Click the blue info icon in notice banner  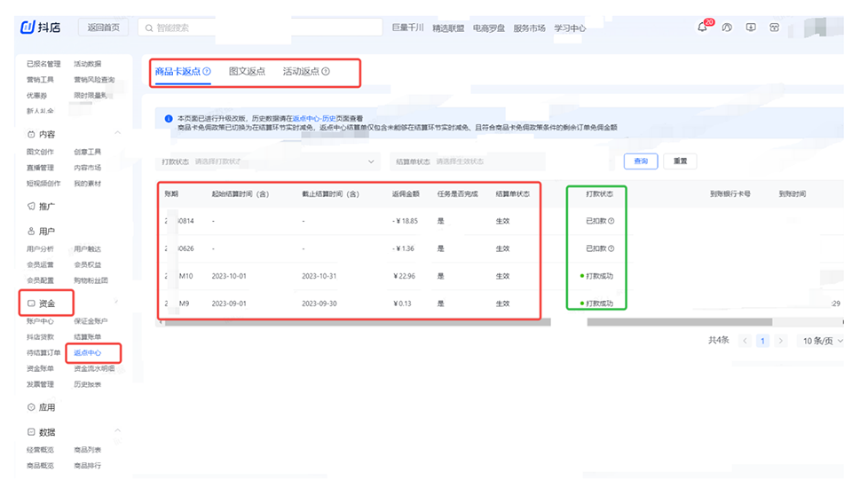tap(169, 118)
